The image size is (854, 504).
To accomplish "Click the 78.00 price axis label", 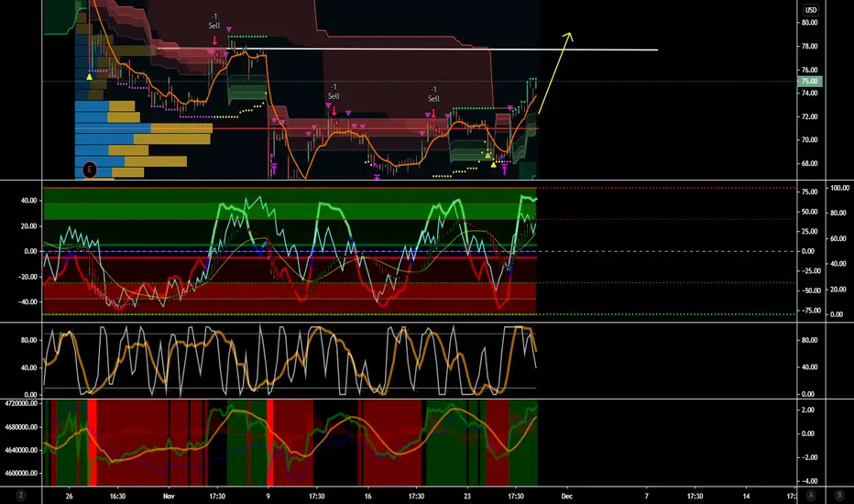I will (x=809, y=47).
